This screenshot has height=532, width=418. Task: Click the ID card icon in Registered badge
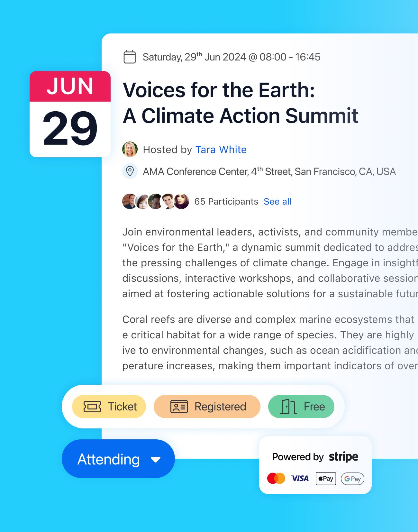(x=179, y=407)
